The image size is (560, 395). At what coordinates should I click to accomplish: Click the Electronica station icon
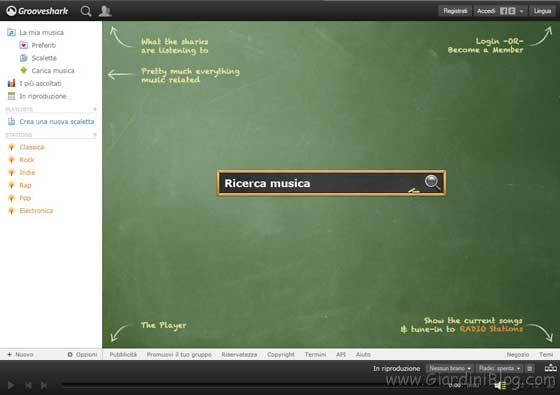click(11, 211)
